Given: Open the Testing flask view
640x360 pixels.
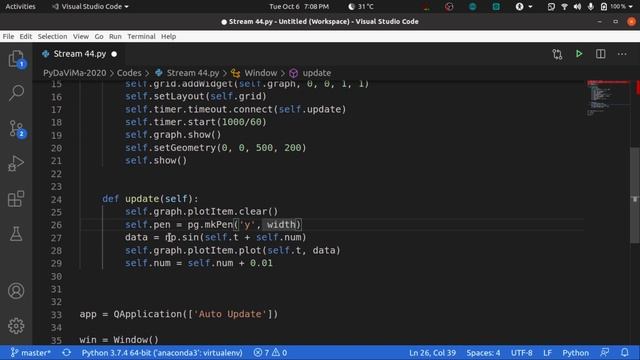Looking at the screenshot, I should click(x=16, y=234).
